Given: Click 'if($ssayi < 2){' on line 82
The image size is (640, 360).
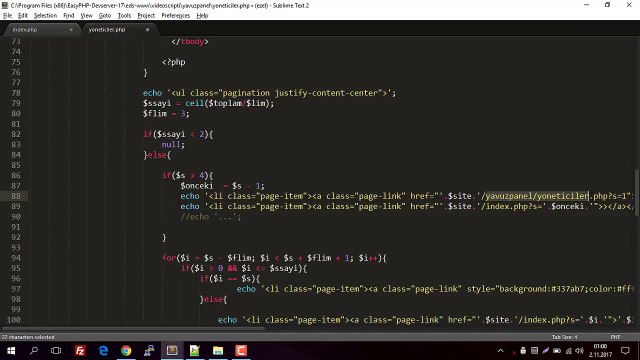Looking at the screenshot, I should [x=178, y=134].
